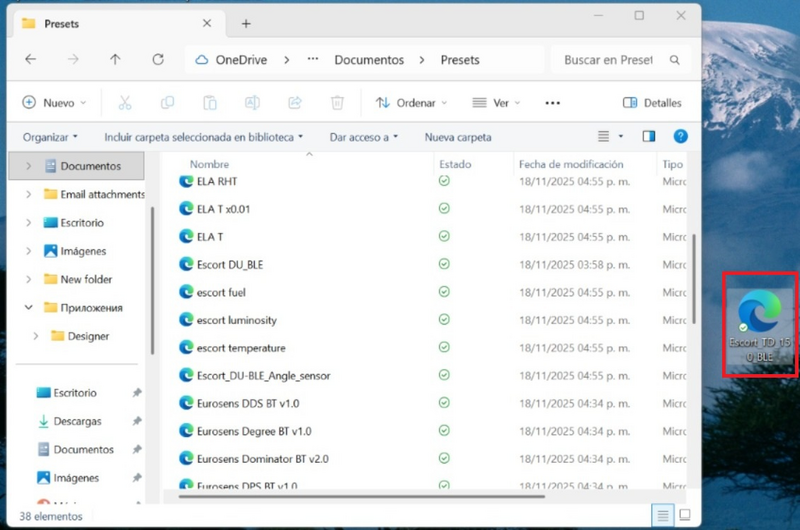The image size is (800, 530).
Task: Open the Nuevo dropdown
Action: pos(54,103)
